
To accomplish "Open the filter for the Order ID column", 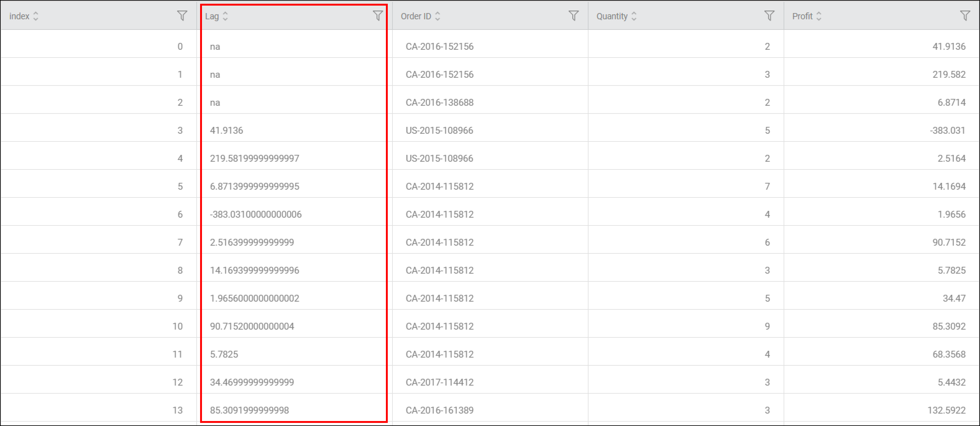I will [573, 16].
